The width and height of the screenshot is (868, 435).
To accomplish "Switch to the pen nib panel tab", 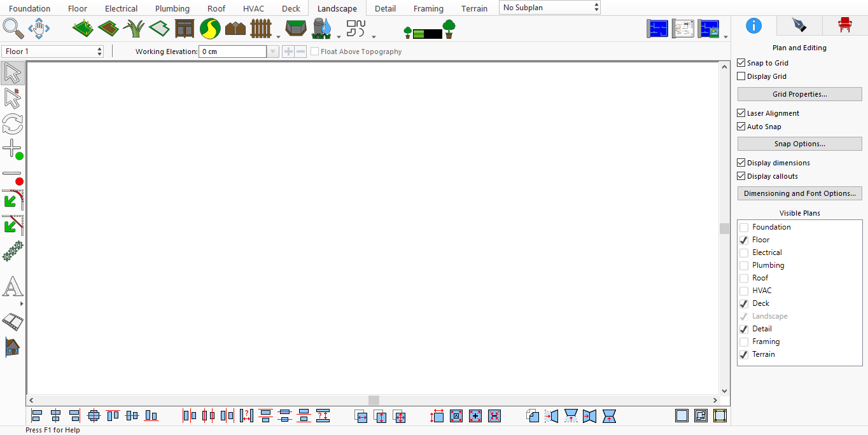I will 799,25.
